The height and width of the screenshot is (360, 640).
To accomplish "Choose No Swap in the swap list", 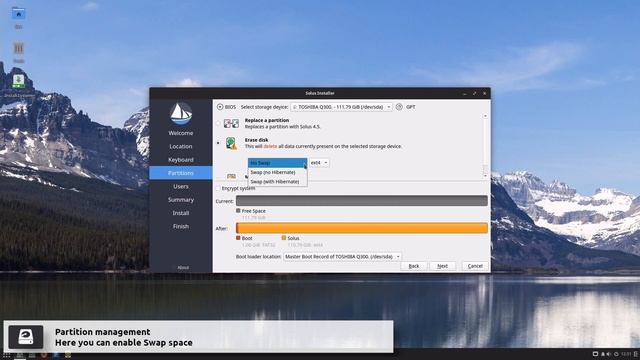I will 278,163.
